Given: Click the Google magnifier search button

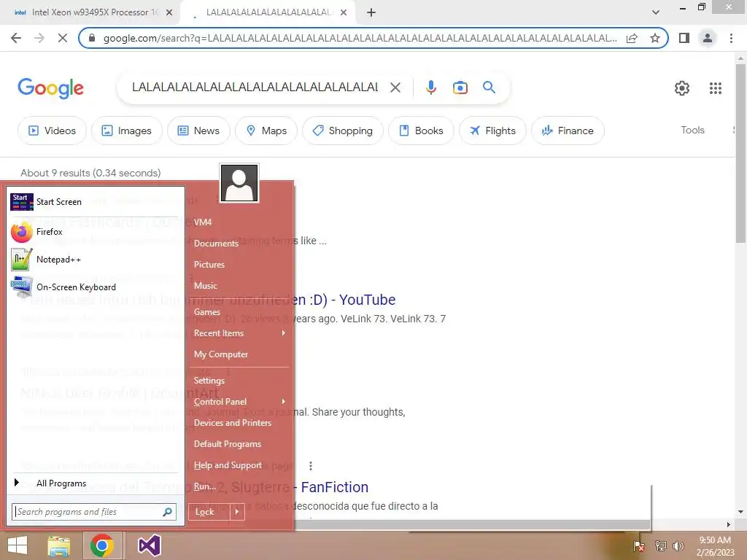Looking at the screenshot, I should pyautogui.click(x=489, y=87).
